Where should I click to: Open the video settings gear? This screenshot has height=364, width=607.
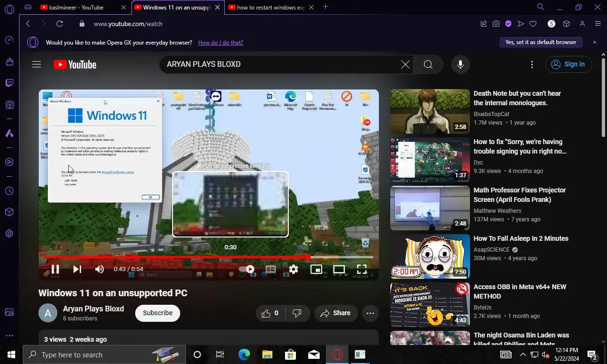pos(294,269)
